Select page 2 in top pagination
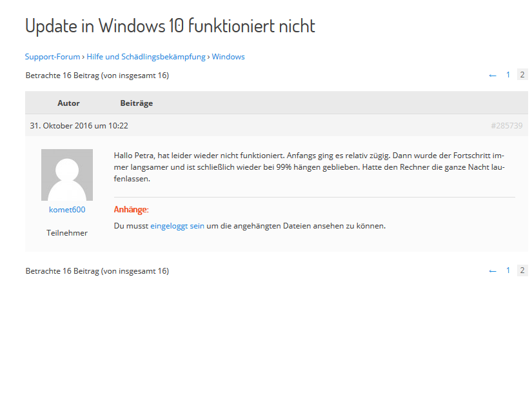This screenshot has width=532, height=397. click(522, 75)
